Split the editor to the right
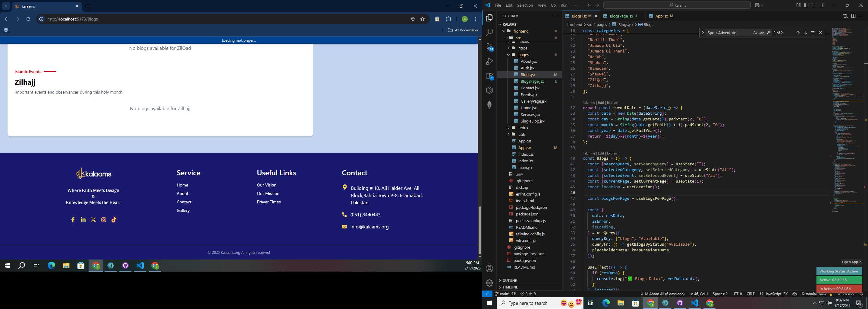This screenshot has width=868, height=309. tap(853, 16)
